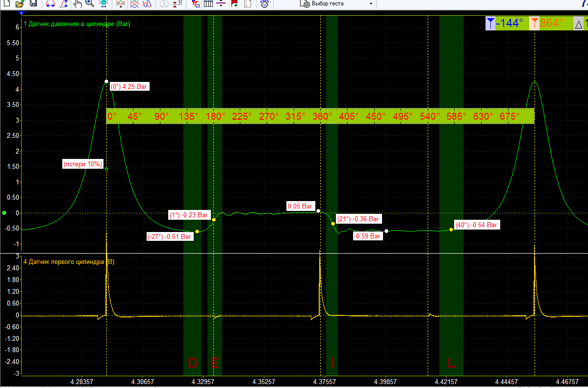Click the (потери 10%) label
588x388 pixels.
pyautogui.click(x=82, y=164)
